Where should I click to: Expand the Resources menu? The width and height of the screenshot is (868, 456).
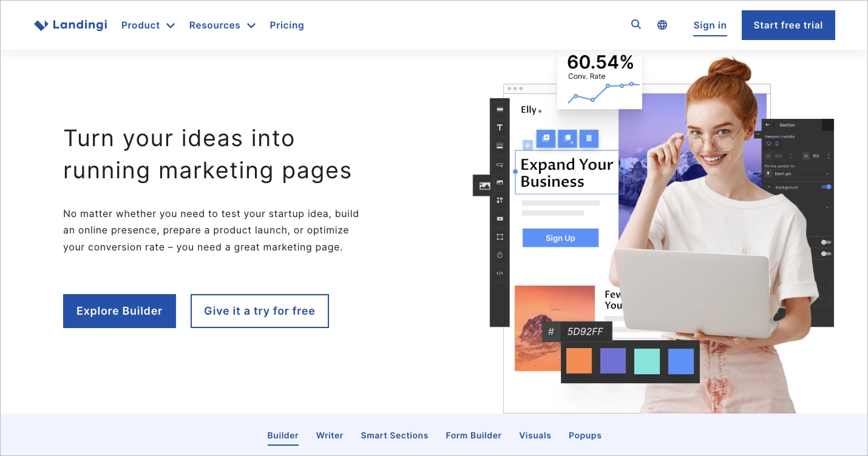(x=222, y=25)
